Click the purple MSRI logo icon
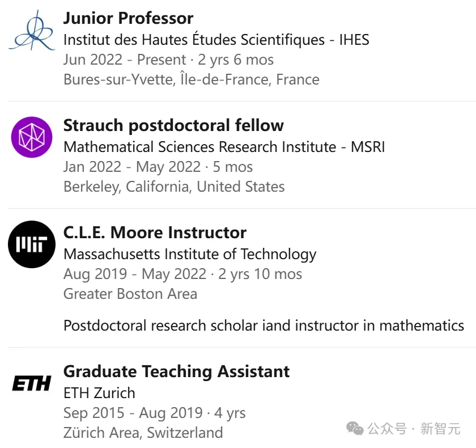Viewport: 476px width, 448px height. [32, 137]
